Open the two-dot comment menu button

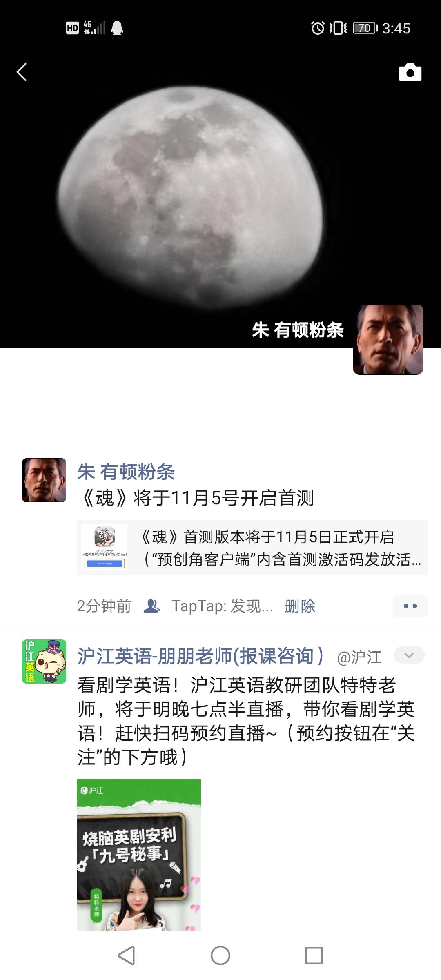click(410, 606)
